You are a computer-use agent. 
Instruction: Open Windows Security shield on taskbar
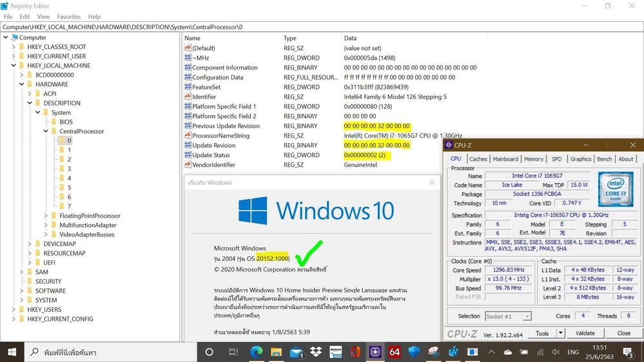[415, 352]
